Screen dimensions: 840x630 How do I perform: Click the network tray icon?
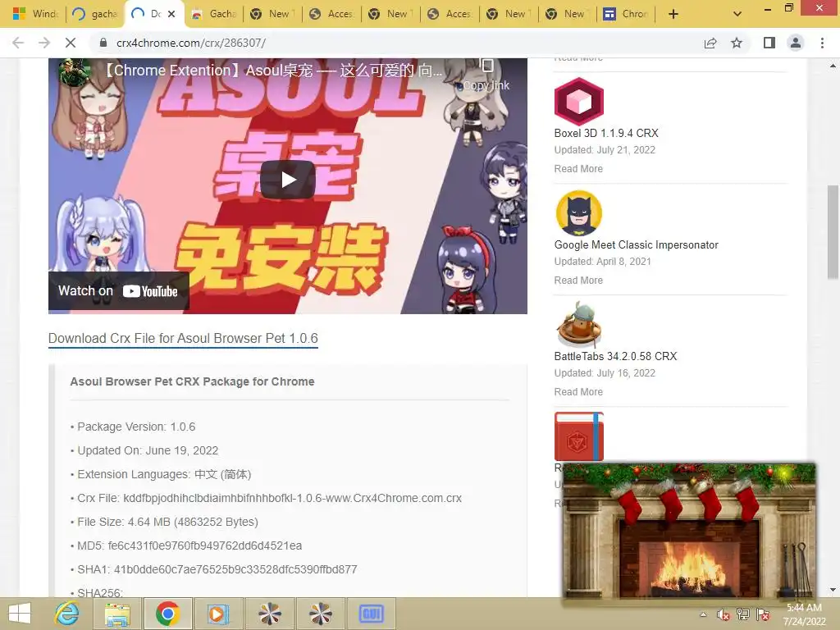pyautogui.click(x=743, y=614)
